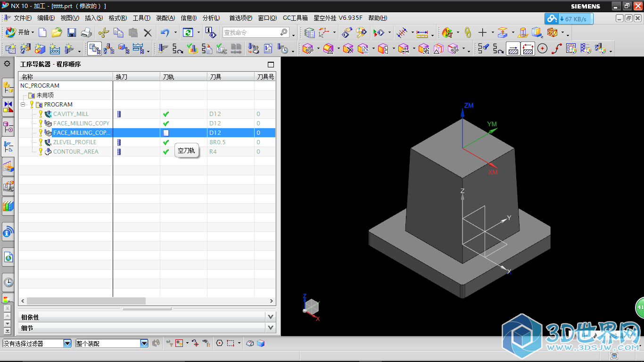The image size is (644, 362).
Task: Open the 帮助(H) menu
Action: [378, 18]
